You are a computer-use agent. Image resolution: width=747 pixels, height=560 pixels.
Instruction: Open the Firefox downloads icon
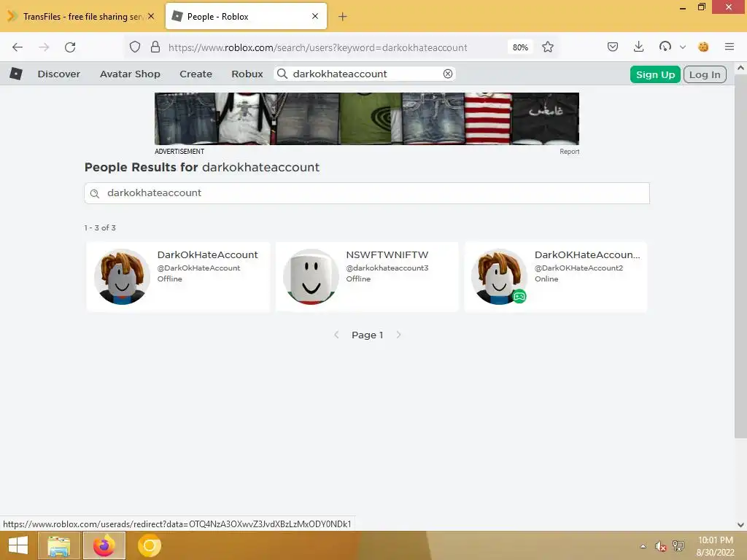tap(639, 47)
